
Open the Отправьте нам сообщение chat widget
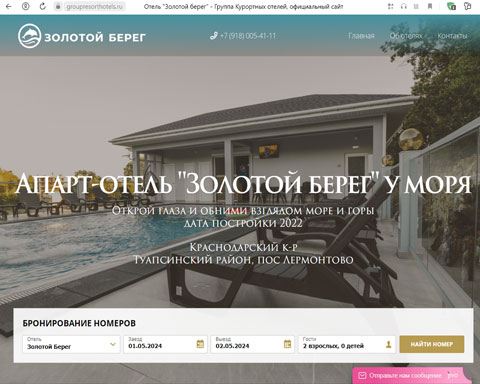tap(412, 376)
